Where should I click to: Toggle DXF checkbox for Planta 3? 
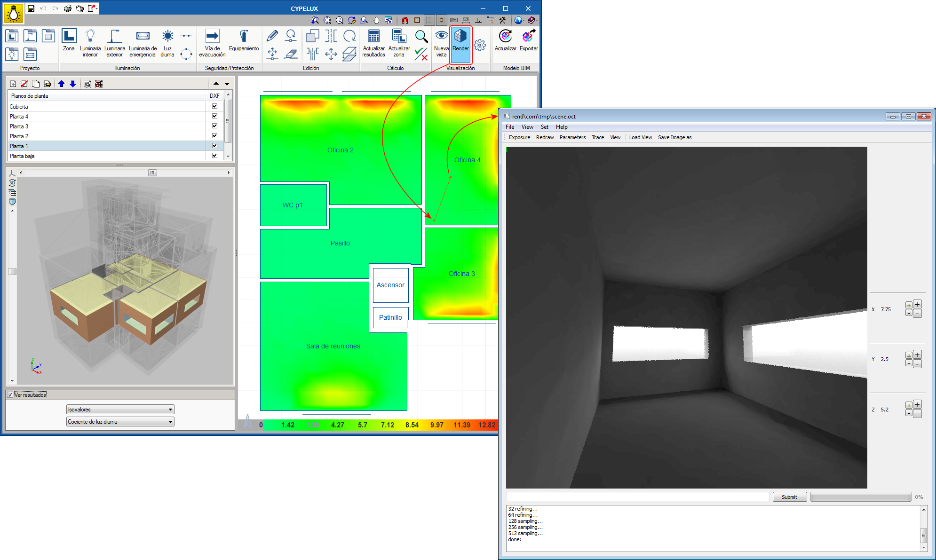pos(215,126)
